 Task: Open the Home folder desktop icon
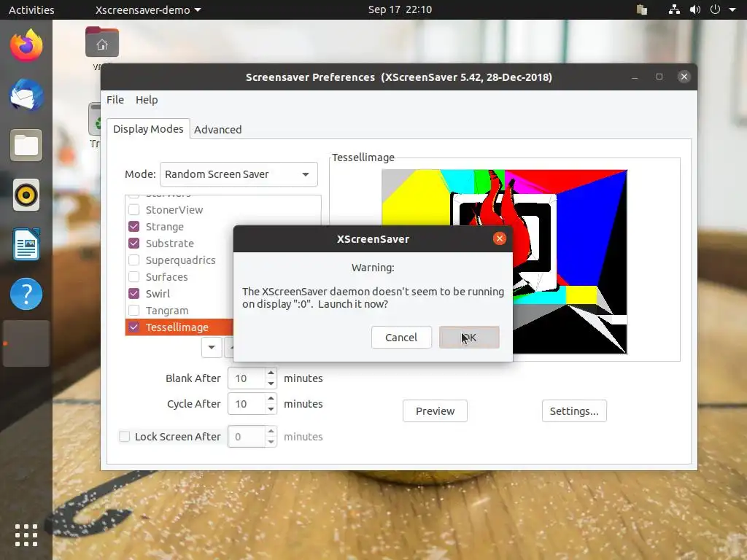click(x=102, y=43)
